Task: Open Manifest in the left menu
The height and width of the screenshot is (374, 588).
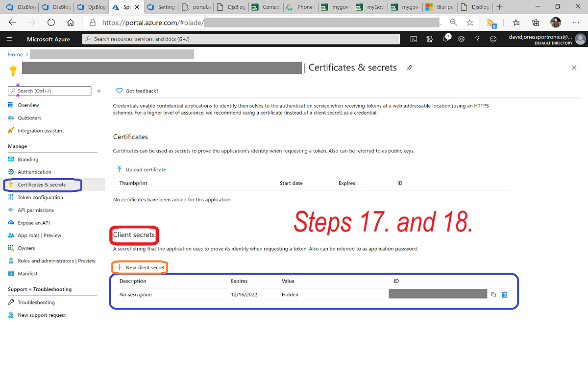Action: [x=27, y=274]
